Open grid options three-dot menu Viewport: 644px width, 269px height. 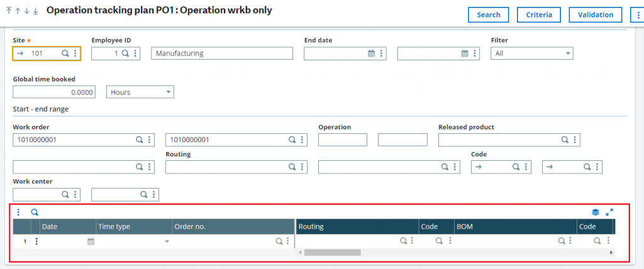19,212
